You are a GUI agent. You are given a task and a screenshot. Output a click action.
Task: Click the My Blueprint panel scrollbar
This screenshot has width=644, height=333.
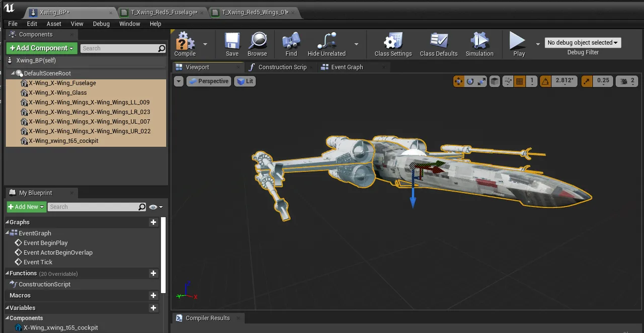tap(164, 255)
